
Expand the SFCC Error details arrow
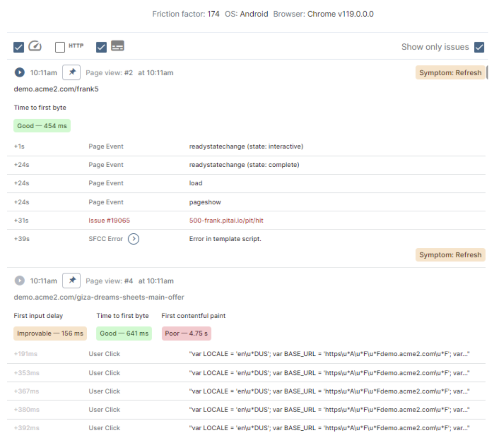[133, 239]
